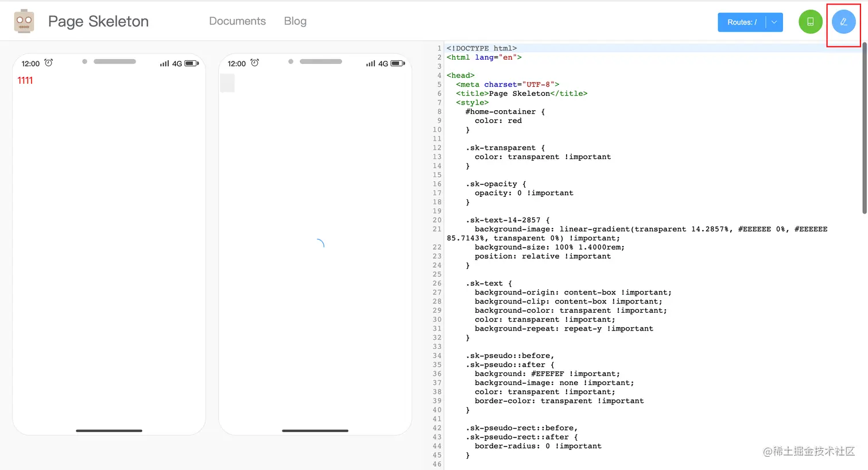
Task: Click the #home-container { selector line
Action: tap(505, 111)
